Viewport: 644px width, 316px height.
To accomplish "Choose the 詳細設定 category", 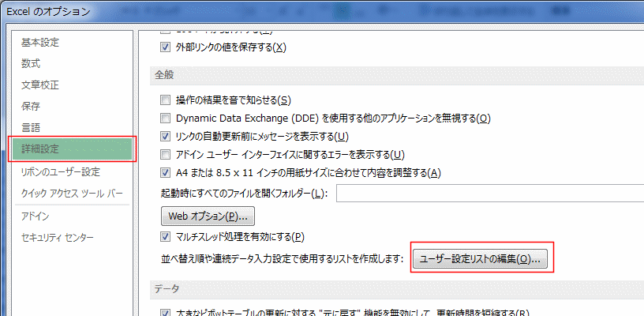I will (72, 149).
